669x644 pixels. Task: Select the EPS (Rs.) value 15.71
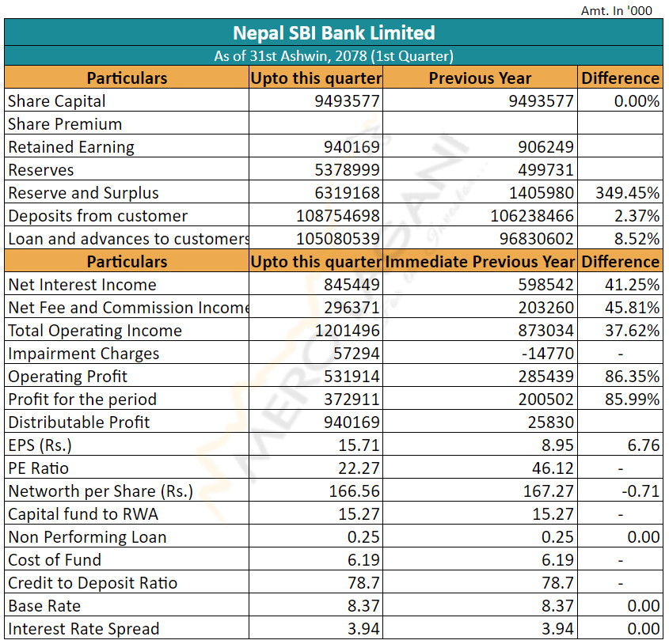[359, 445]
